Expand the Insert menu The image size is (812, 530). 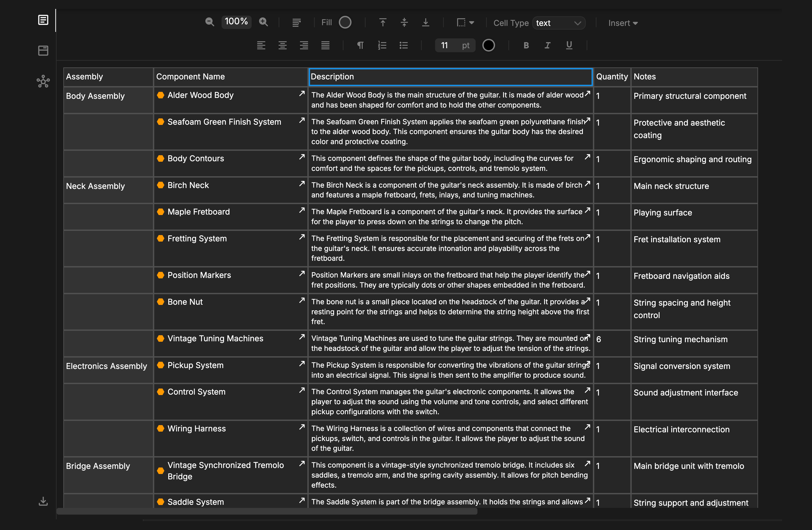623,23
